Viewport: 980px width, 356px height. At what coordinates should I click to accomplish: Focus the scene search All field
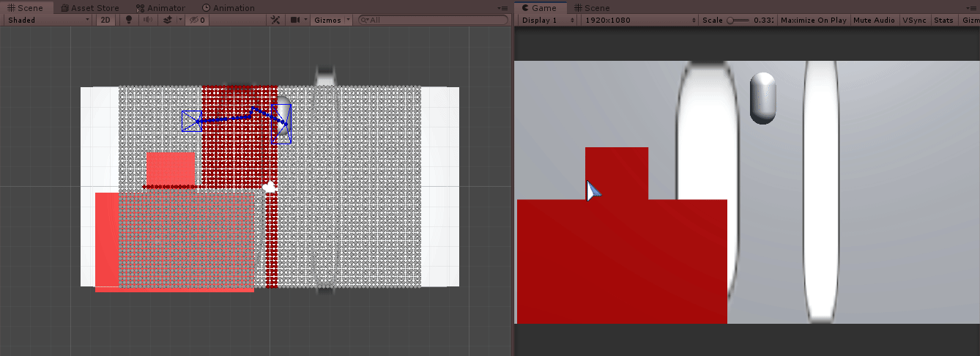(432, 20)
